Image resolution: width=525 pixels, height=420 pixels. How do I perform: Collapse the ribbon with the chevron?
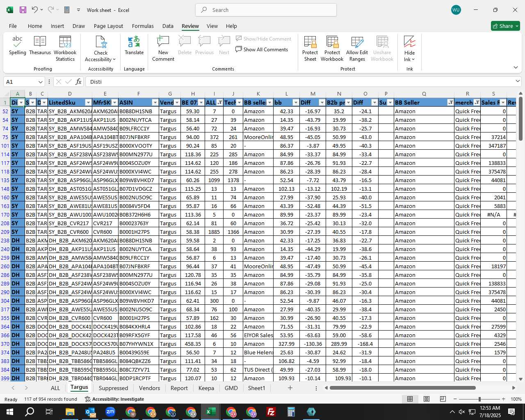516,67
